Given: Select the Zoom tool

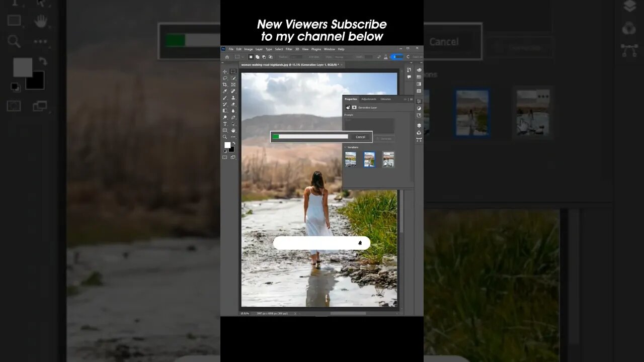Looking at the screenshot, I should (224, 137).
